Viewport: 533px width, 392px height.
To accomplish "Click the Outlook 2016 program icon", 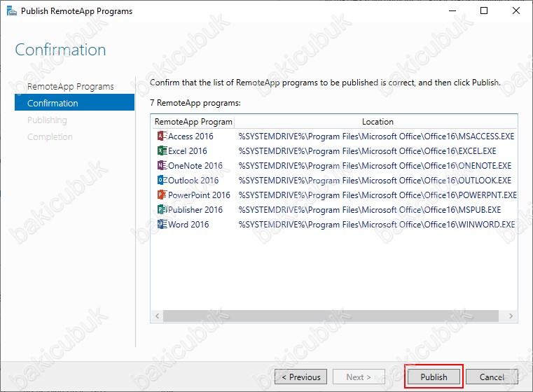I will click(162, 180).
